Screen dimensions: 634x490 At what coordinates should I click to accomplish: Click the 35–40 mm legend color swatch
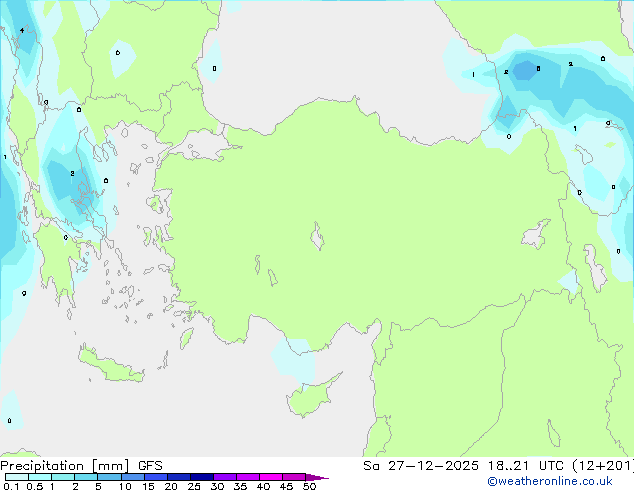click(x=248, y=477)
